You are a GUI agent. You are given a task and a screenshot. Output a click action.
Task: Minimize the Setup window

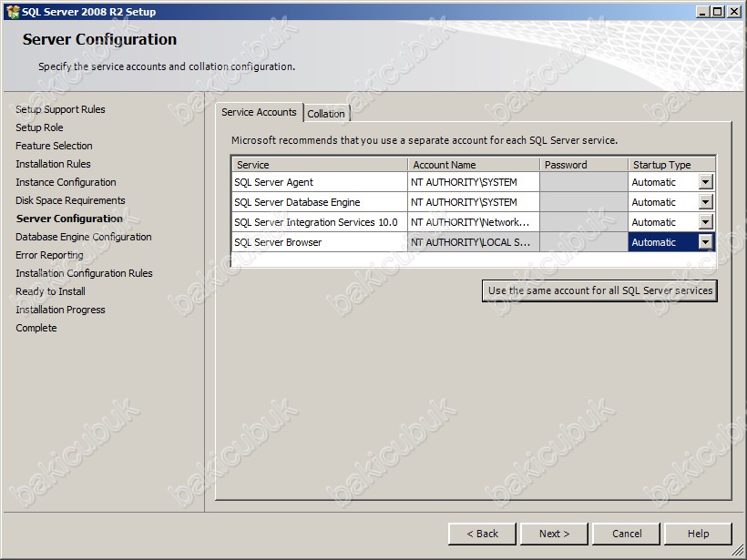[702, 12]
